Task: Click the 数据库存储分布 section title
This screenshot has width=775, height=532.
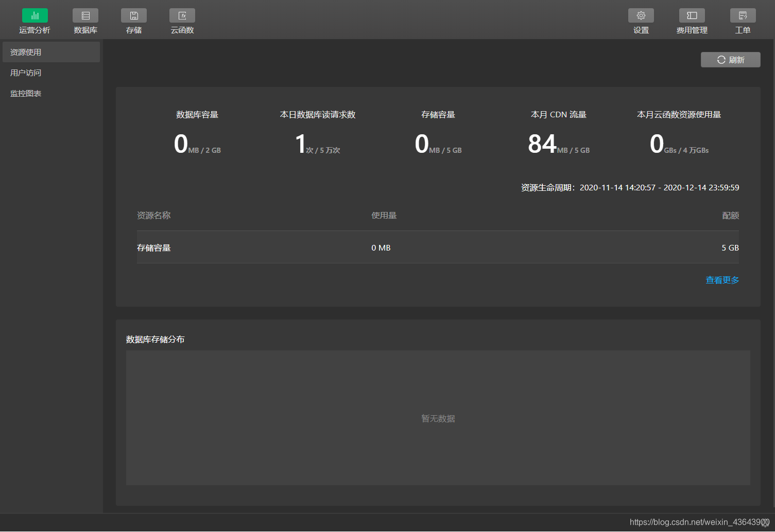Action: pyautogui.click(x=155, y=340)
